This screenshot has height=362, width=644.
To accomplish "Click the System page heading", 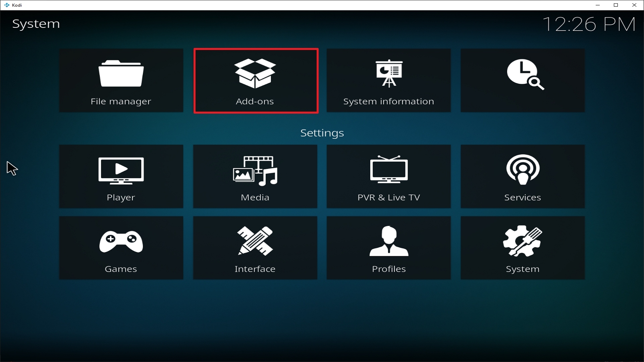I will point(36,24).
